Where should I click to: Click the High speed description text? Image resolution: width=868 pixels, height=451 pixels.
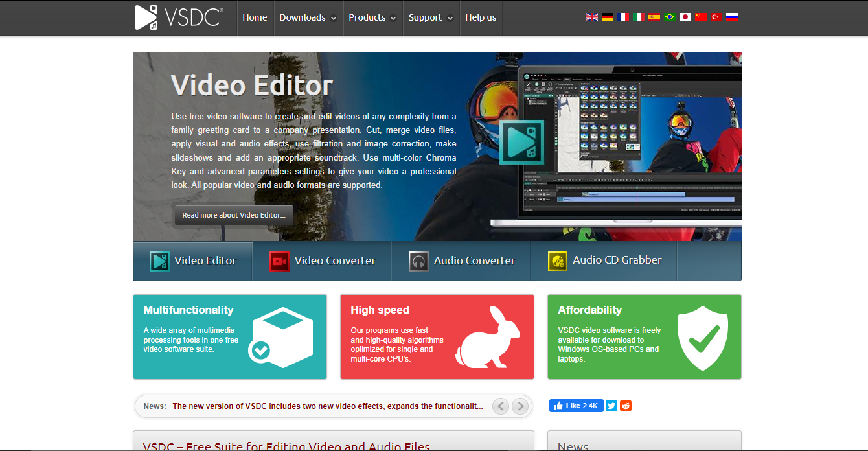[397, 344]
